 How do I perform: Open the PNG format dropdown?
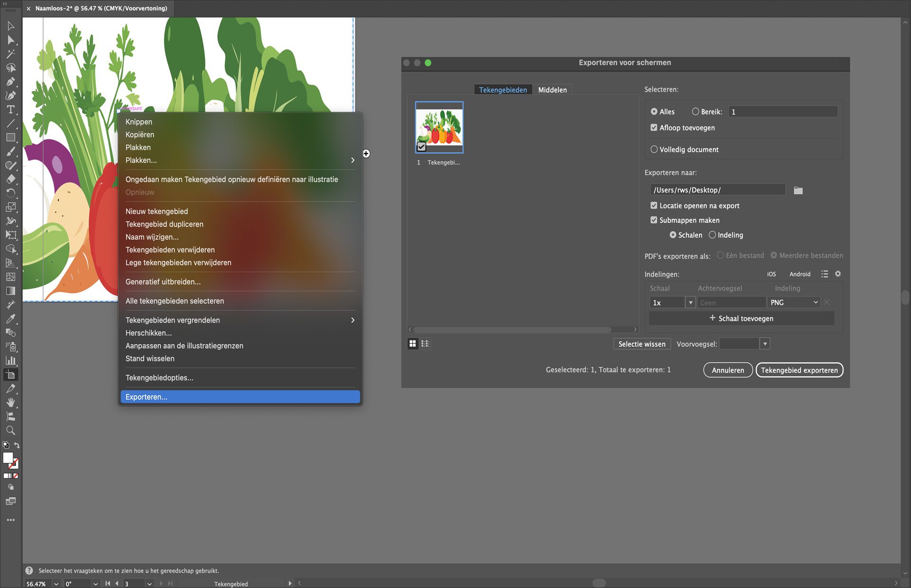tap(794, 303)
